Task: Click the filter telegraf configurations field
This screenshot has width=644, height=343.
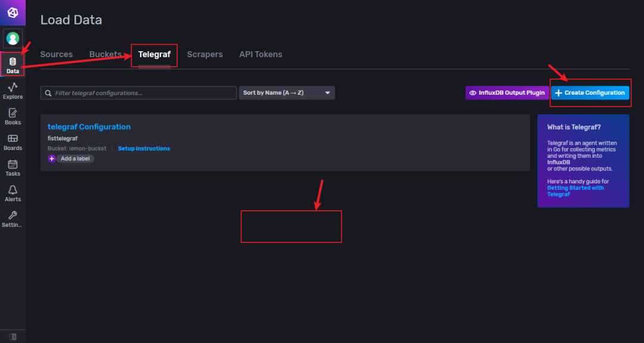Action: [138, 92]
